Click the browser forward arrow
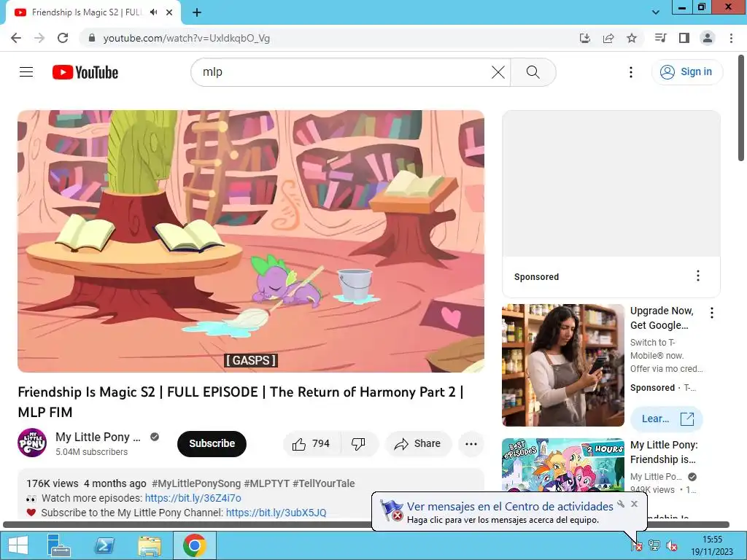 point(39,38)
